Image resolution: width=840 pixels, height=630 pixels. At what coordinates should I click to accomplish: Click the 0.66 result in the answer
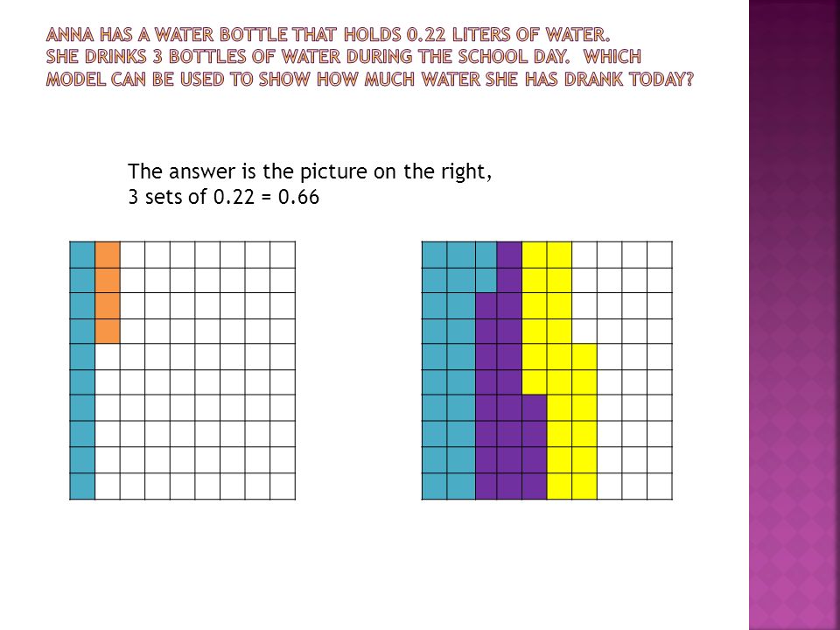pos(299,197)
